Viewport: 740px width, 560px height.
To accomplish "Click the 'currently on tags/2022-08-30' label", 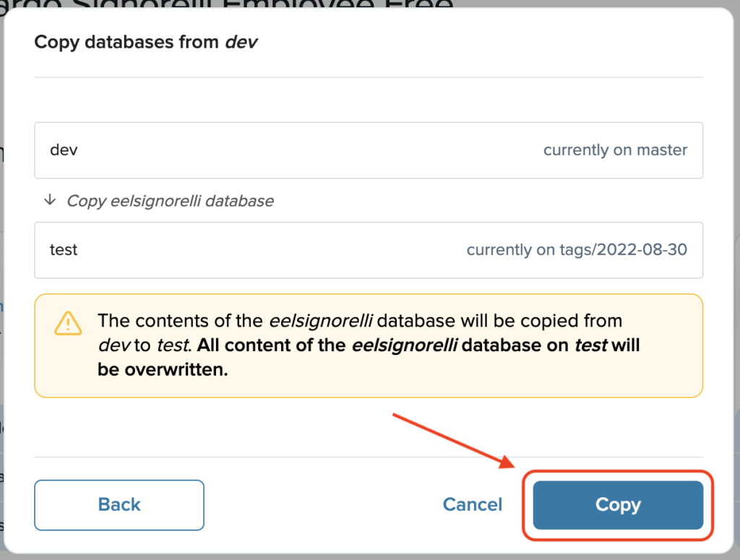I will click(x=577, y=249).
